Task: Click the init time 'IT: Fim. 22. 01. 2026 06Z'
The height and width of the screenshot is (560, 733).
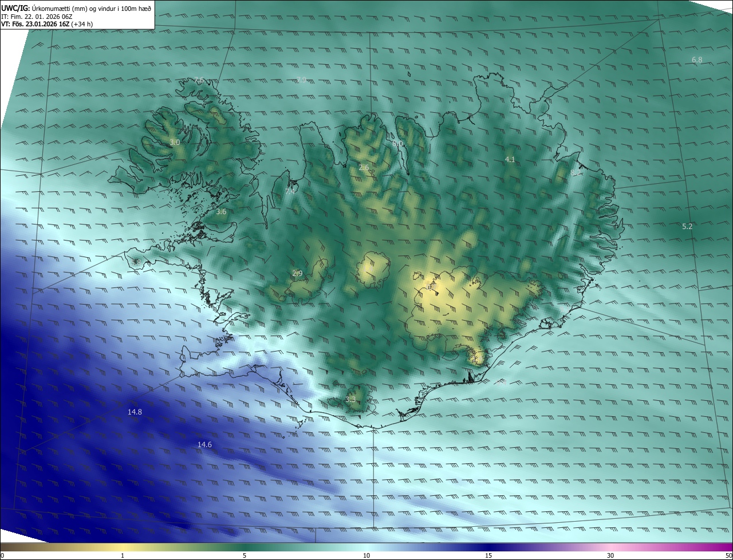Action: (37, 17)
